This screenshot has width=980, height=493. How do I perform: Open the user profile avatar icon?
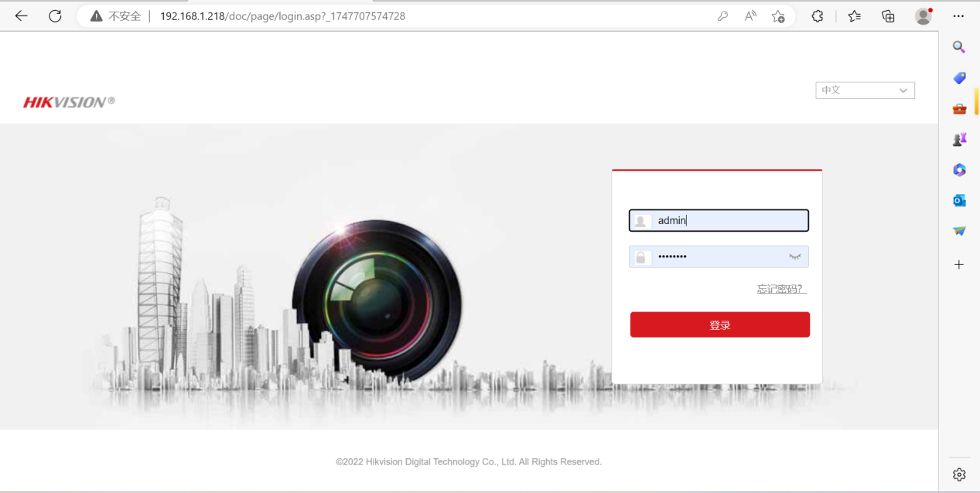(923, 16)
